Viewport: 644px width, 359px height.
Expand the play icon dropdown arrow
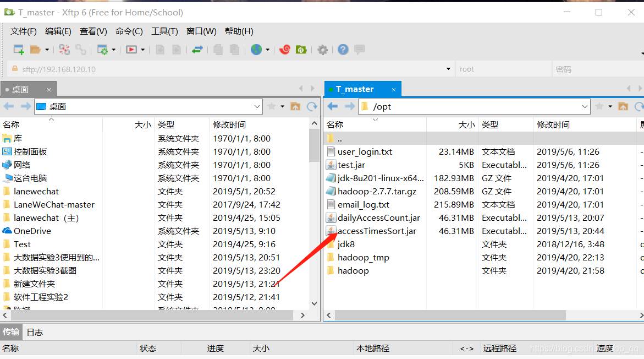[143, 50]
